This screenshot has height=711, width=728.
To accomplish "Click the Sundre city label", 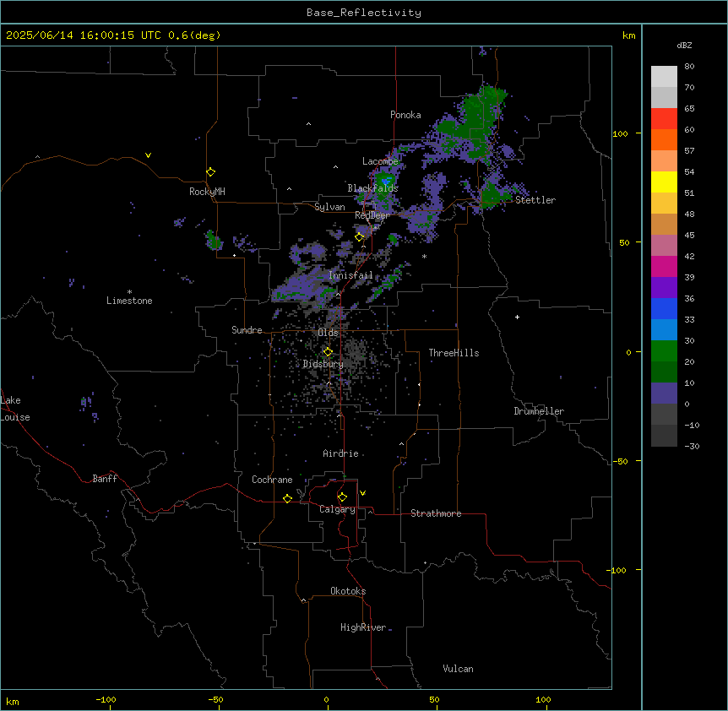I will [x=247, y=330].
